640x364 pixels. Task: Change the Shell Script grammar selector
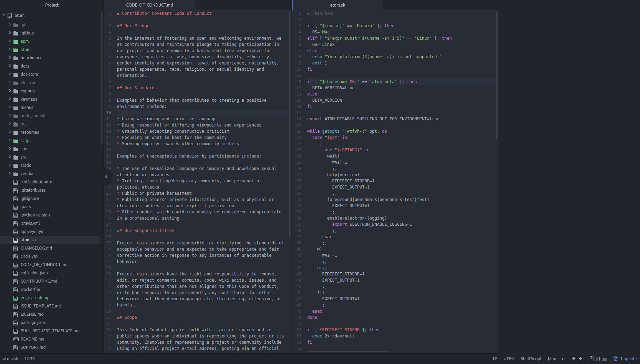(531, 358)
